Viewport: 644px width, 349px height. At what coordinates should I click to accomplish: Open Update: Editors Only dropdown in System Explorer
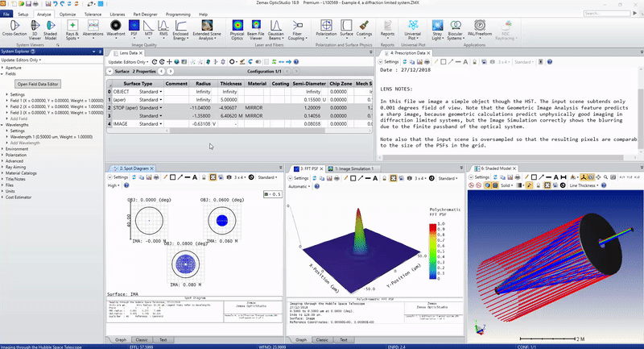click(22, 60)
